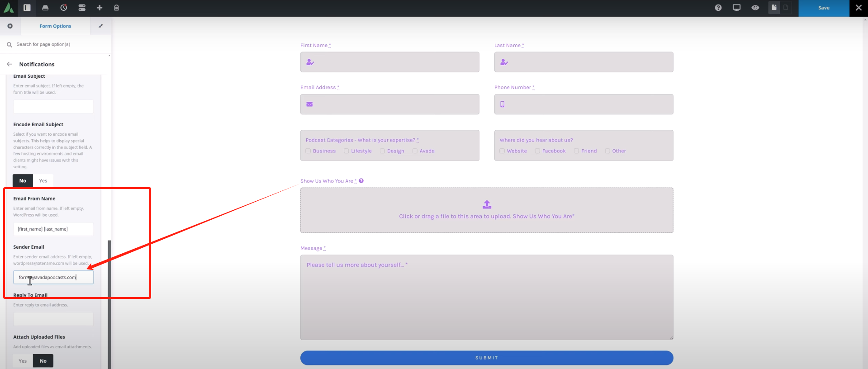Set Encode Email Subject to Yes
Image resolution: width=868 pixels, height=369 pixels.
[43, 181]
